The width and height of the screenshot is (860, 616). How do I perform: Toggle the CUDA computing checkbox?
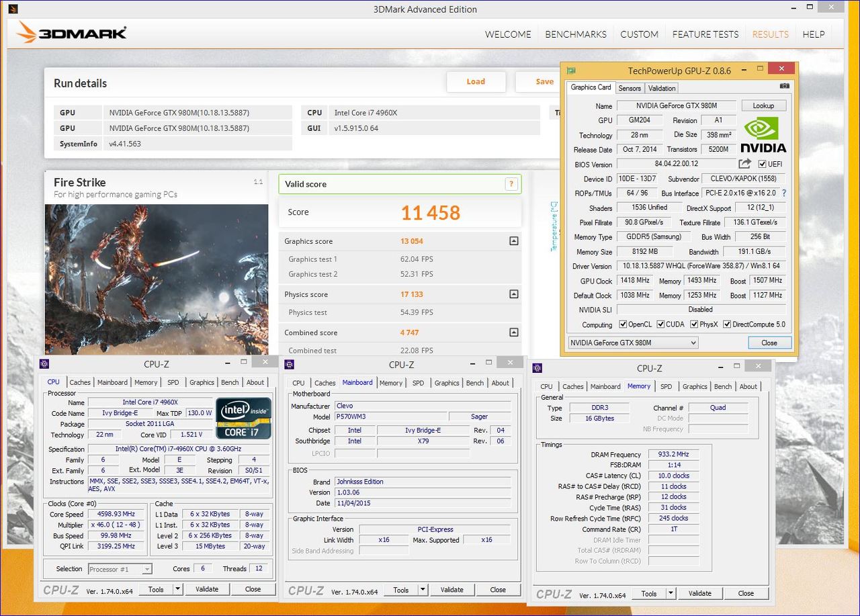click(661, 324)
